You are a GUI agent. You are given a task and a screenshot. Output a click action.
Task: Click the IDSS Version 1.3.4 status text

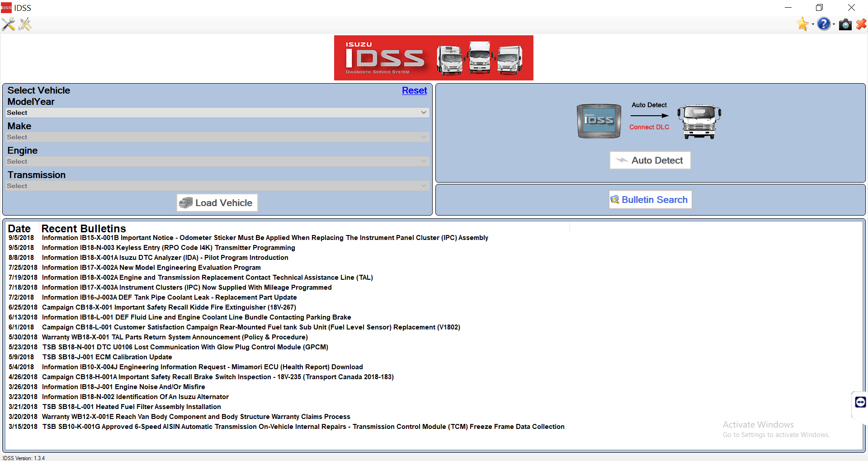click(x=24, y=458)
